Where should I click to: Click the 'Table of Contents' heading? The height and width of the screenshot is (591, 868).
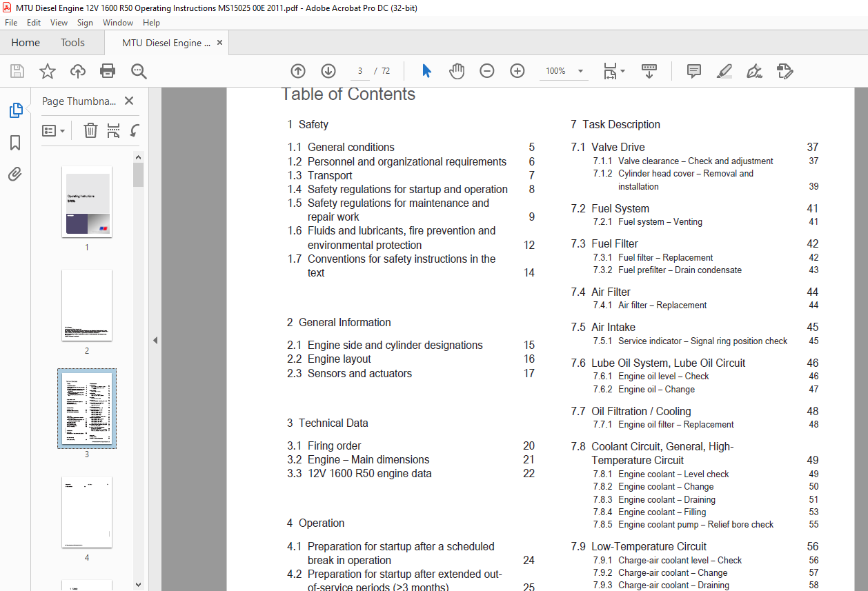tap(348, 94)
